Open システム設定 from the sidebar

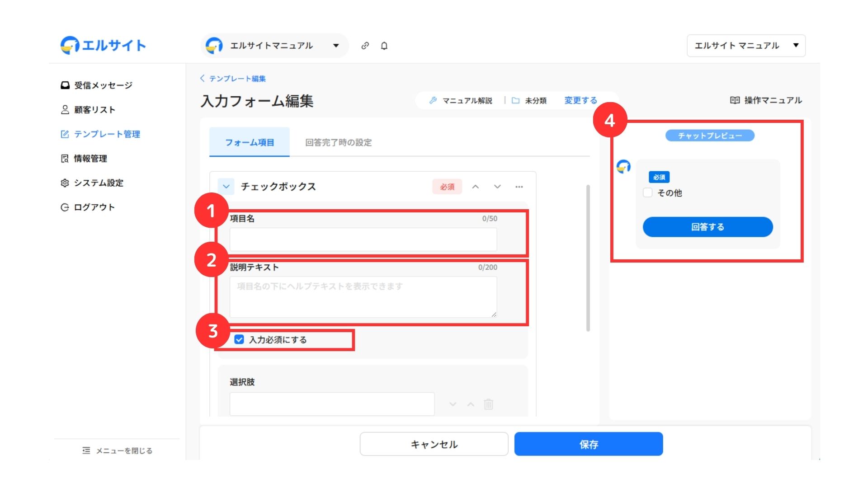click(x=98, y=183)
